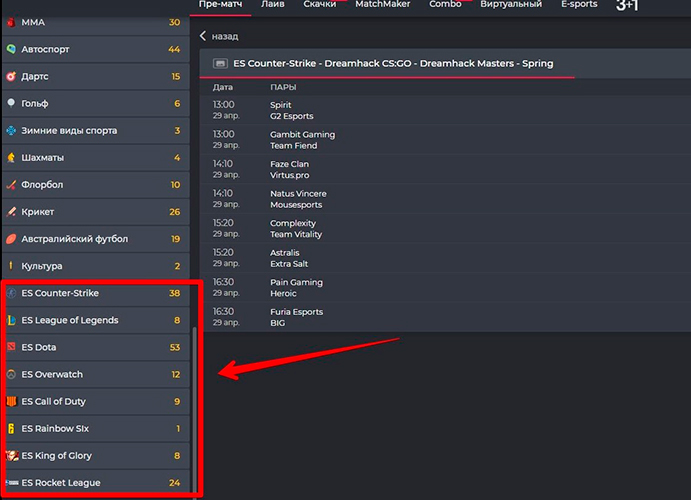Click the Гольф ball icon
This screenshot has width=691, height=500.
[11, 103]
